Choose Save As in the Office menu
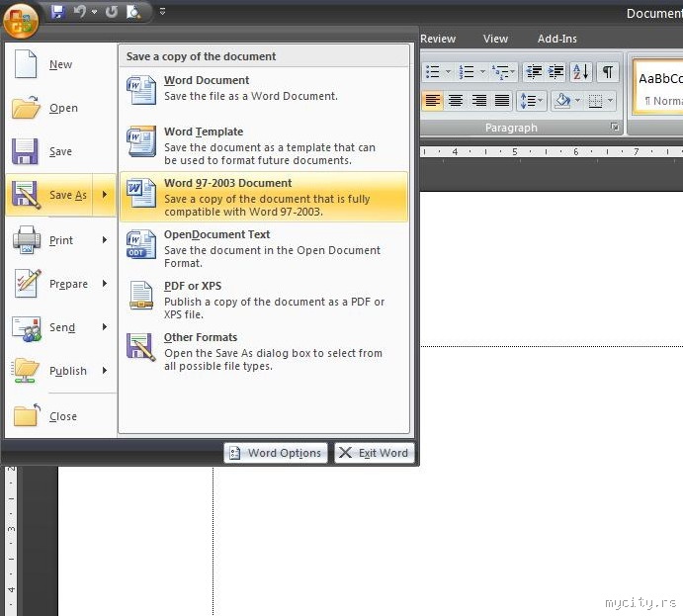Screen dimensions: 683x616 point(48,195)
